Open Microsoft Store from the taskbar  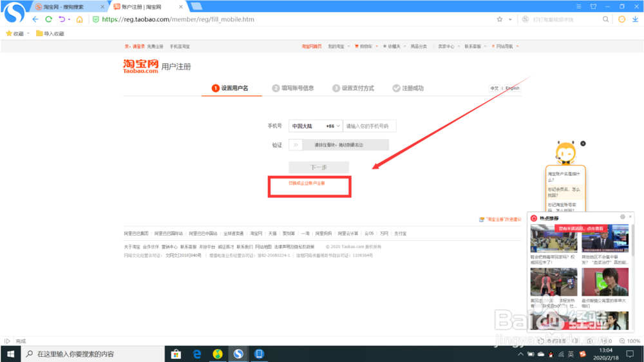tap(176, 354)
